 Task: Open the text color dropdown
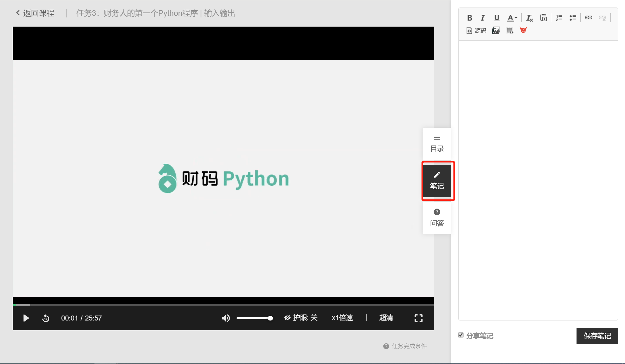(512, 18)
